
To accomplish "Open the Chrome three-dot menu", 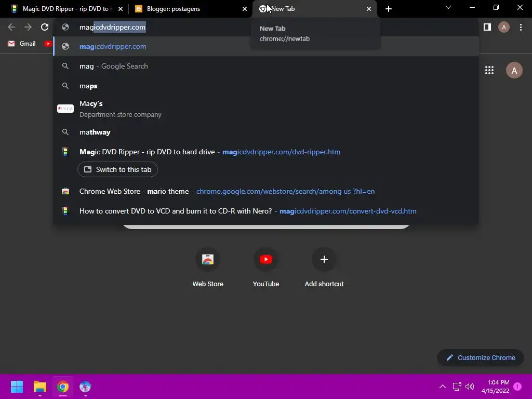I will click(x=521, y=27).
